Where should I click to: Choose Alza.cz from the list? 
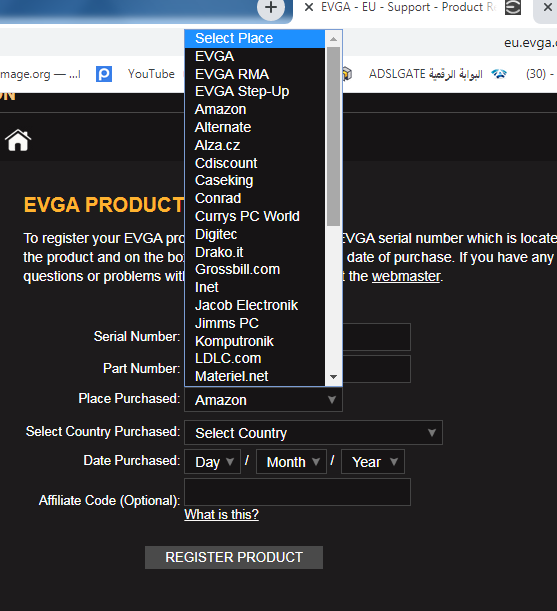[x=255, y=145]
